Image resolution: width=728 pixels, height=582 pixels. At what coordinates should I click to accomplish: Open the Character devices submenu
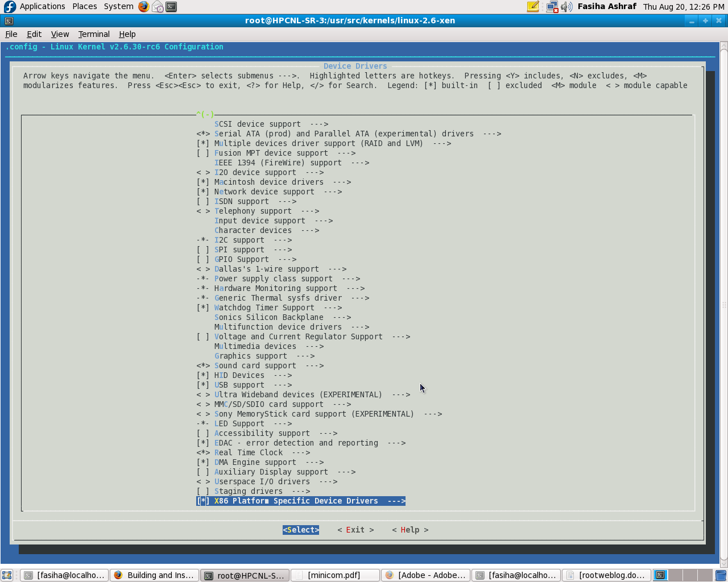click(x=253, y=230)
